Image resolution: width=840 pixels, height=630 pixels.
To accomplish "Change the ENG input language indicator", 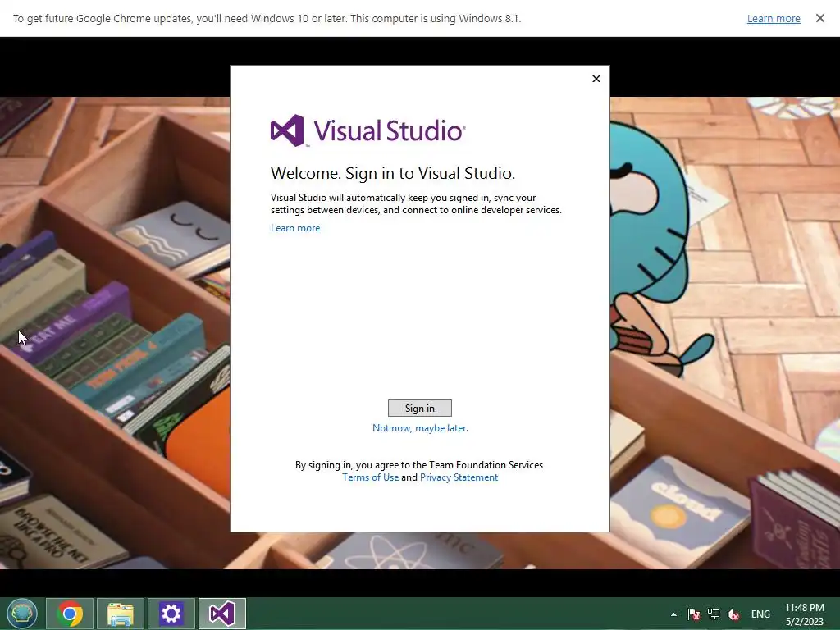I will [x=760, y=614].
